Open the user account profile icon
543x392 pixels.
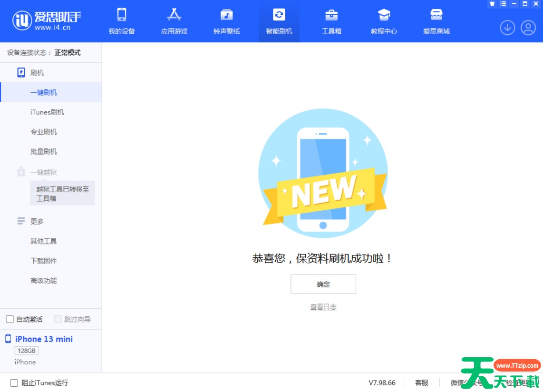[x=528, y=28]
